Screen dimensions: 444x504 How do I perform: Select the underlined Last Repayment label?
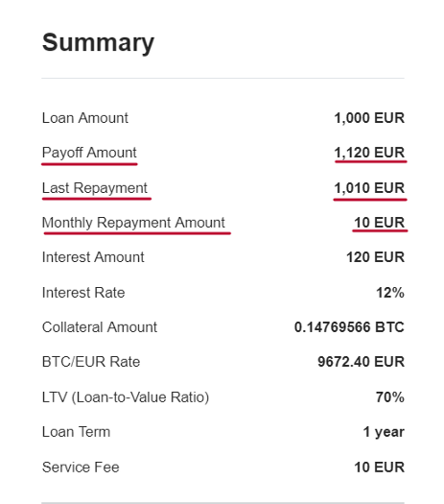95,188
